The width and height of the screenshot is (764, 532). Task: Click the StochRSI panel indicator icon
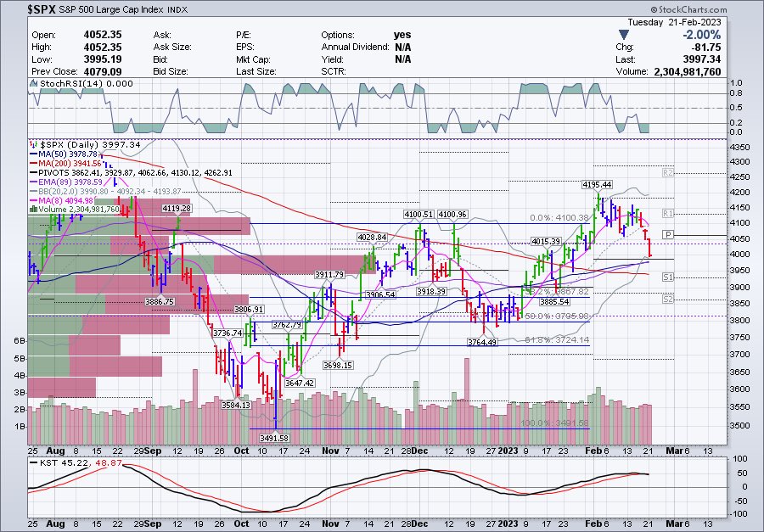click(x=34, y=84)
